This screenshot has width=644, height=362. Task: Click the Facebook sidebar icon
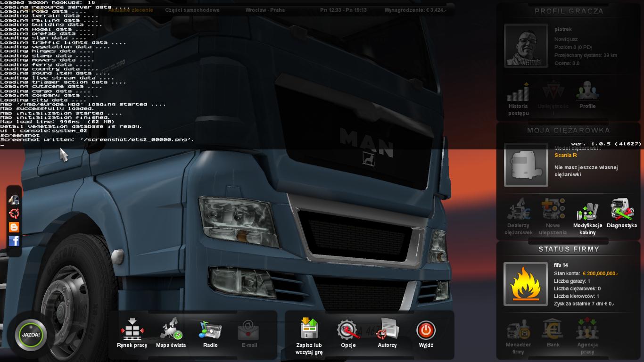click(14, 241)
